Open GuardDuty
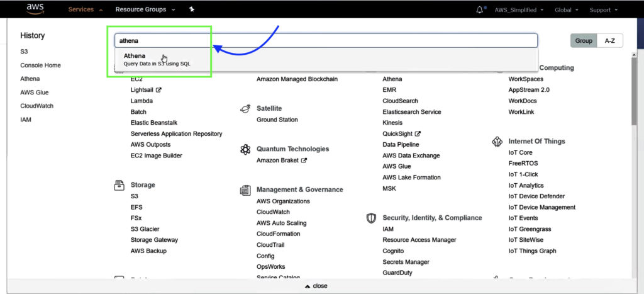 pyautogui.click(x=397, y=273)
